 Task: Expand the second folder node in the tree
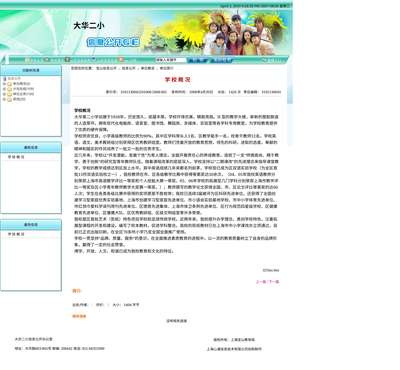coord(4,89)
